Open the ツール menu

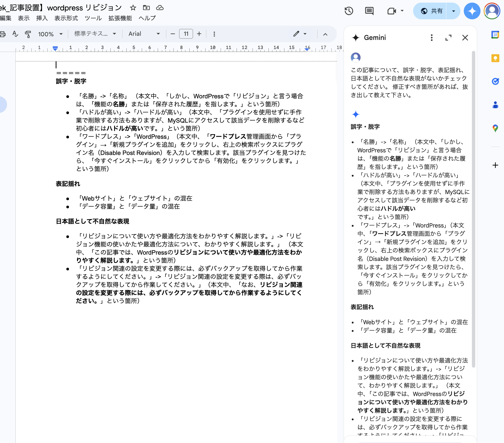(93, 18)
